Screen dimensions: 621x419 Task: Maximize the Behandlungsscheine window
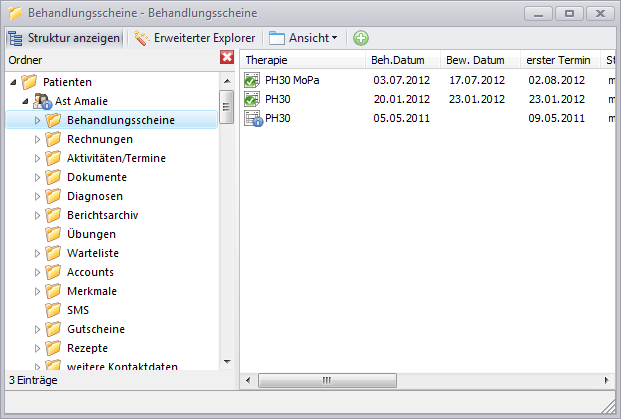tap(569, 14)
